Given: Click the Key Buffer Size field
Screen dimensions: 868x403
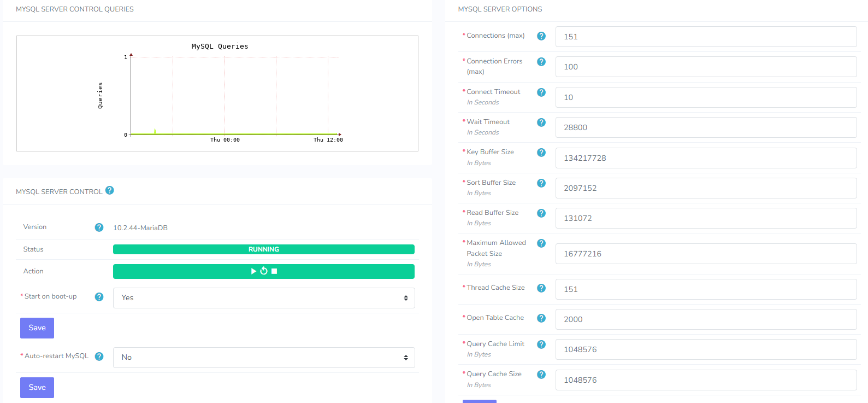Looking at the screenshot, I should pyautogui.click(x=706, y=158).
